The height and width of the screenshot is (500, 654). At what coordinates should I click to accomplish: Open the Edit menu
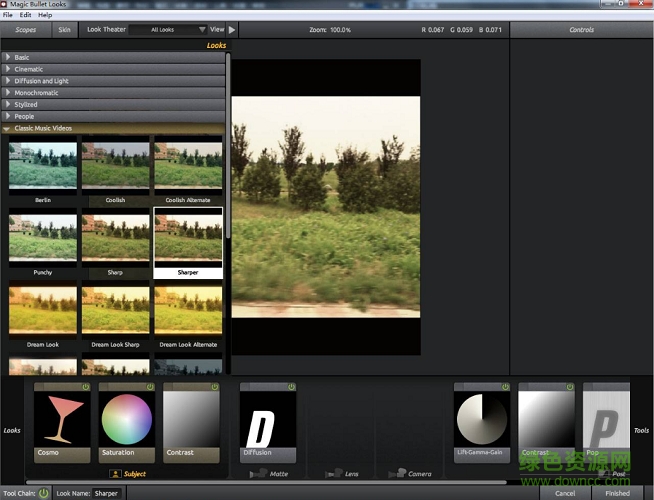pos(25,15)
